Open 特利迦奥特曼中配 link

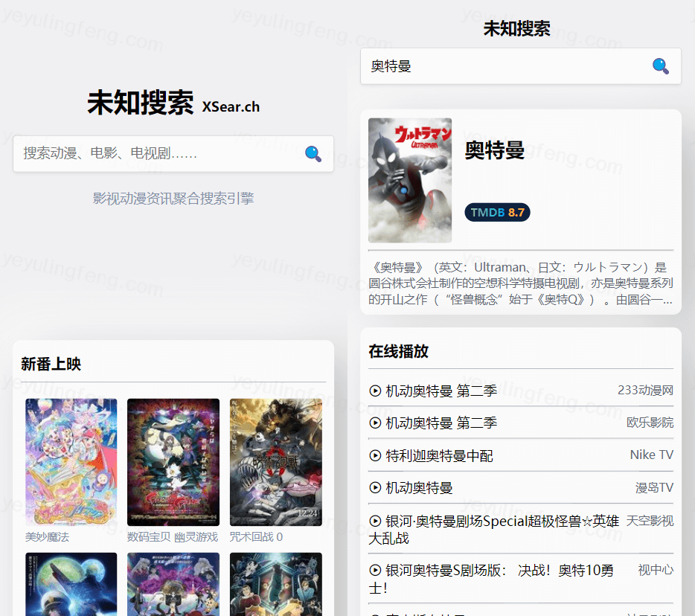(x=439, y=455)
